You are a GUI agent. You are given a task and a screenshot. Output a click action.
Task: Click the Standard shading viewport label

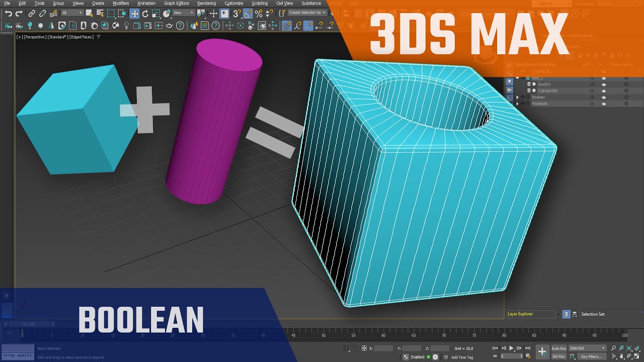pos(57,37)
